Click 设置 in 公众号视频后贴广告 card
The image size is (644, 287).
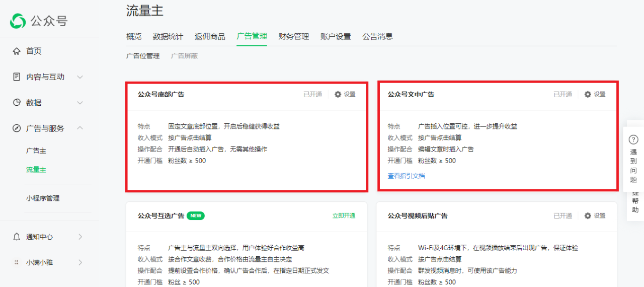click(x=600, y=216)
